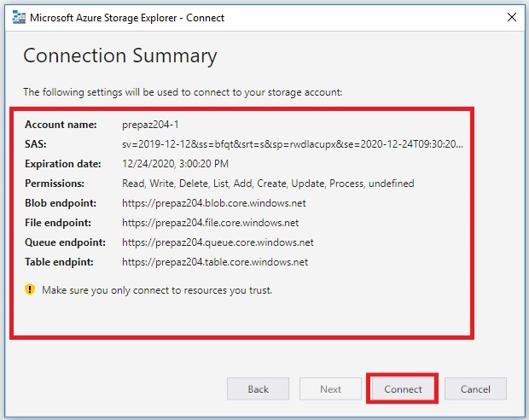This screenshot has height=420, width=529.
Task: Click the window title text in title bar
Action: (x=127, y=16)
